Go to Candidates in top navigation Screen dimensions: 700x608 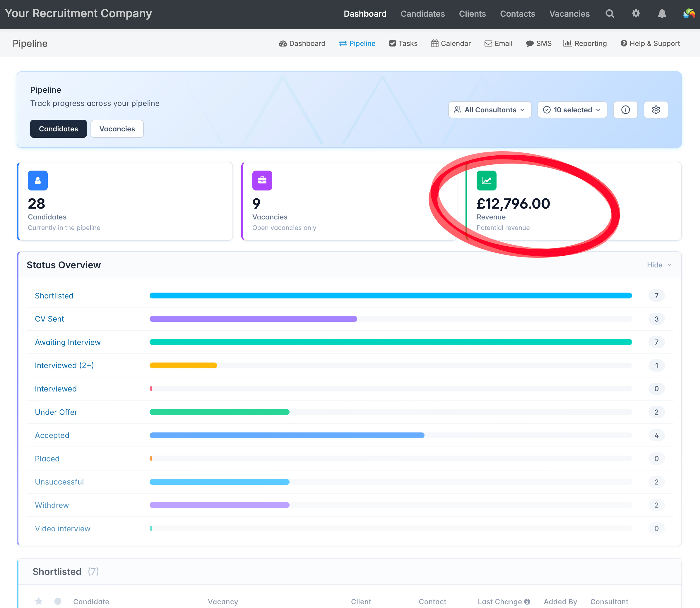(x=423, y=14)
